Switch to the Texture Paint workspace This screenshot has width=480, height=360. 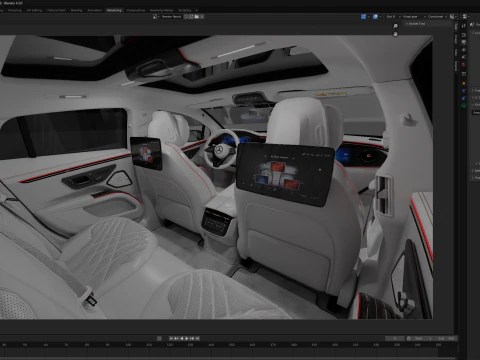point(56,10)
